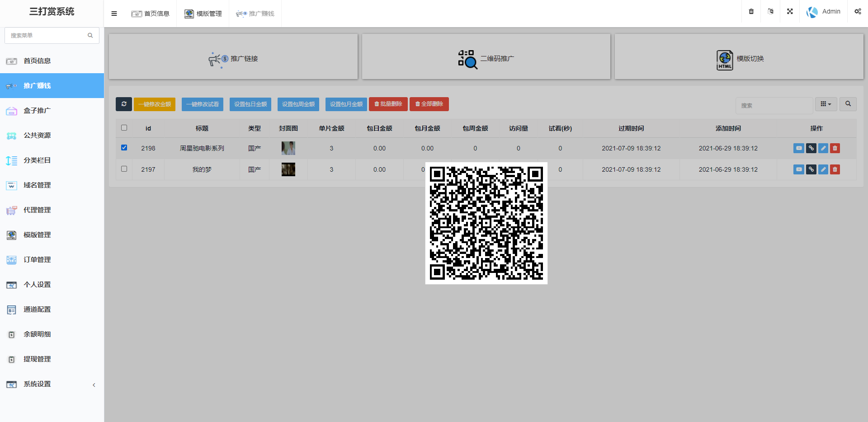Switch to the 模版管理 tab
Image resolution: width=868 pixels, height=422 pixels.
point(203,14)
